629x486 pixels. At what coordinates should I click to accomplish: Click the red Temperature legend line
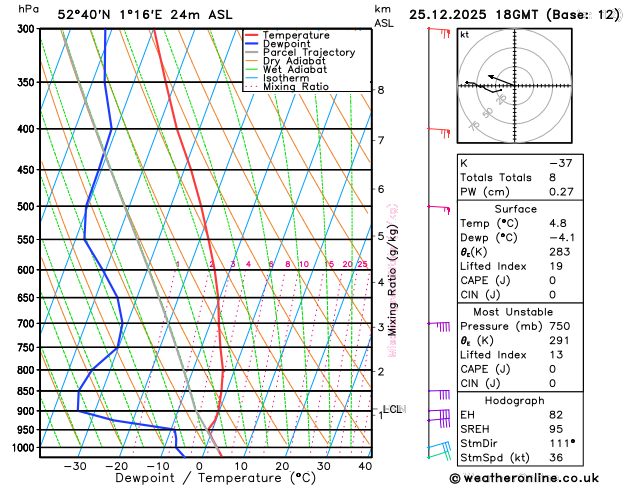[x=252, y=35]
